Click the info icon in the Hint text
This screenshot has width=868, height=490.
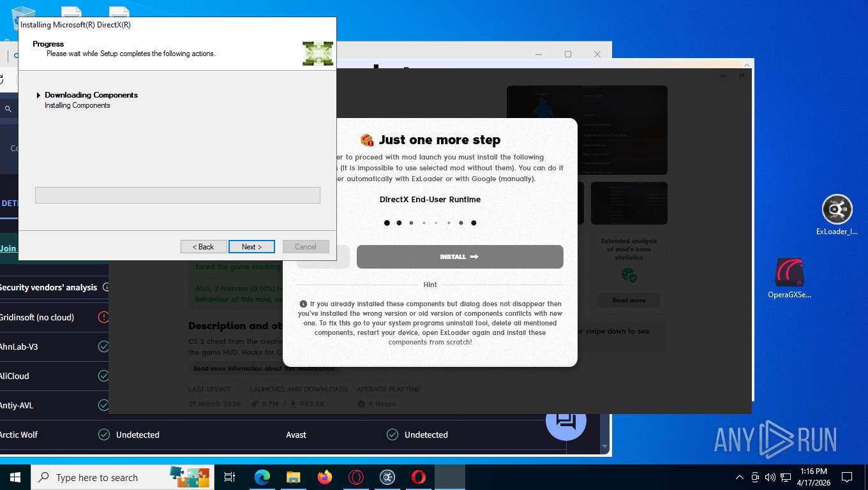pos(303,304)
